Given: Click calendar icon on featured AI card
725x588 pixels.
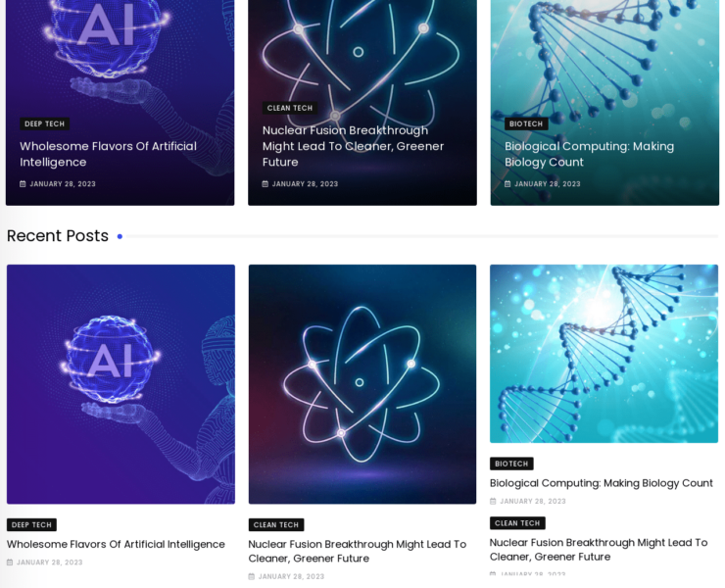Looking at the screenshot, I should tap(24, 184).
